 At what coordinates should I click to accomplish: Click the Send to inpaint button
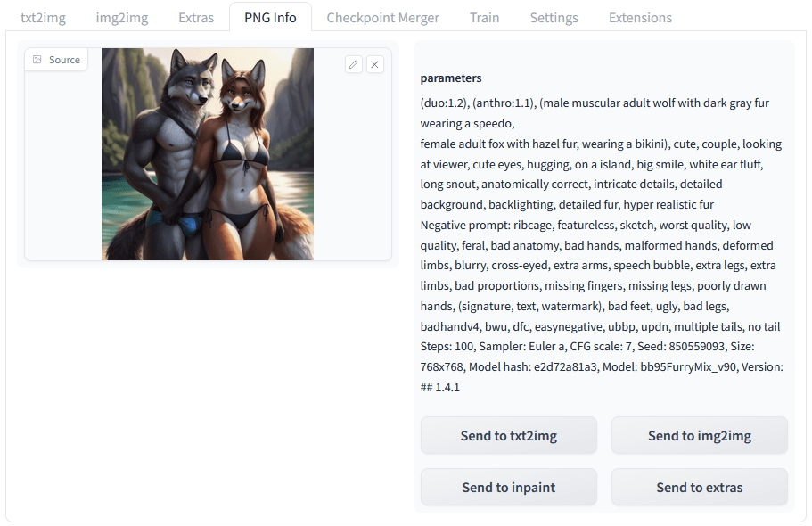509,487
